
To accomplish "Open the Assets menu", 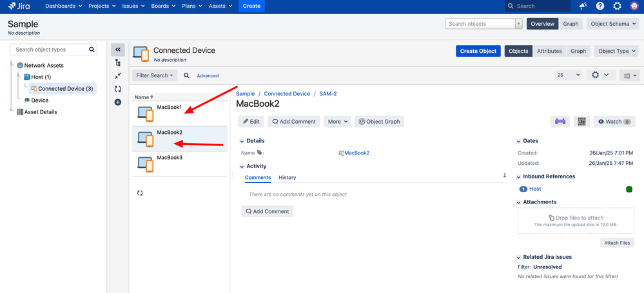I will (220, 6).
